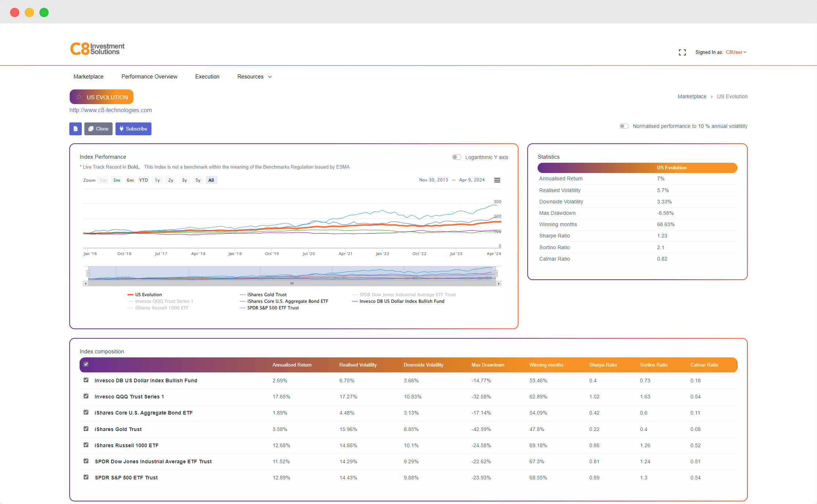
Task: Set chart zoom to 5y
Action: (198, 180)
